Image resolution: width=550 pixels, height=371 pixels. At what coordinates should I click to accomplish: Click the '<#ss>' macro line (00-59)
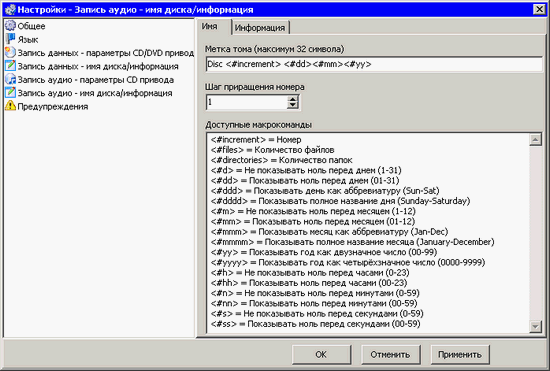pyautogui.click(x=316, y=324)
